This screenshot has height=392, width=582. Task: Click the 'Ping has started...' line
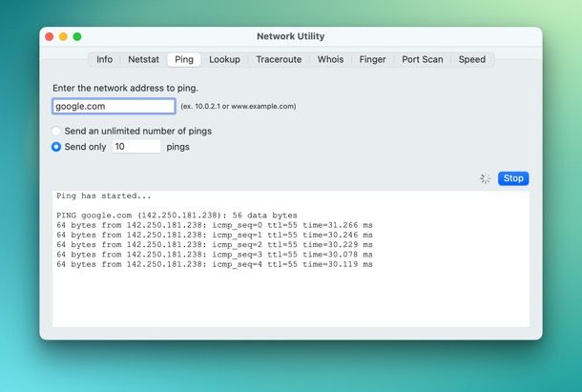(x=104, y=196)
